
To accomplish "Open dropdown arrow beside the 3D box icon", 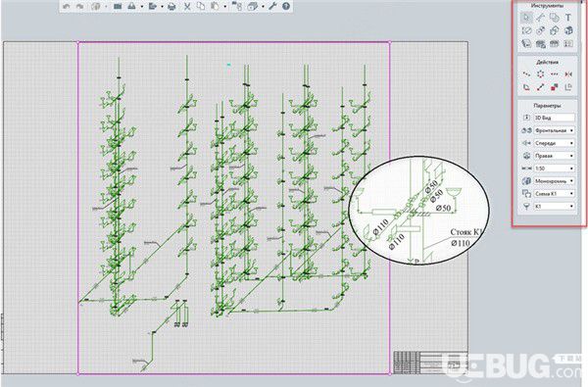I will click(263, 7).
